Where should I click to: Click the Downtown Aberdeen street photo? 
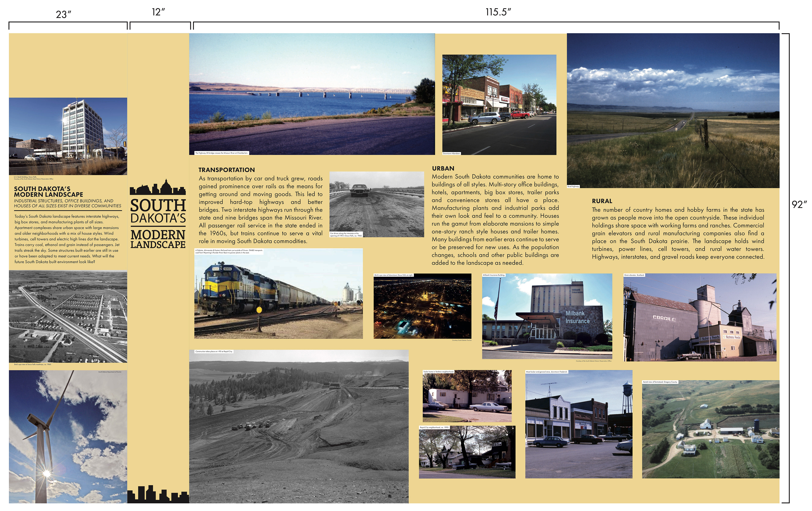click(499, 105)
